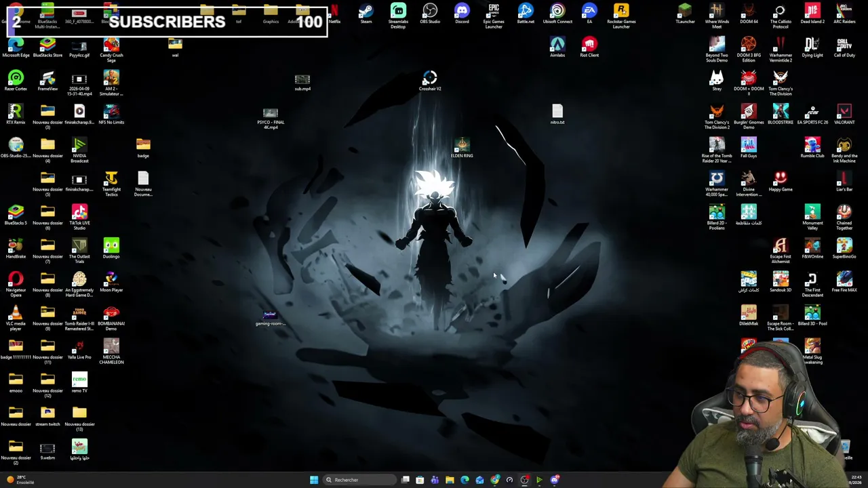868x488 pixels.
Task: Select the emooo folder
Action: (16, 383)
